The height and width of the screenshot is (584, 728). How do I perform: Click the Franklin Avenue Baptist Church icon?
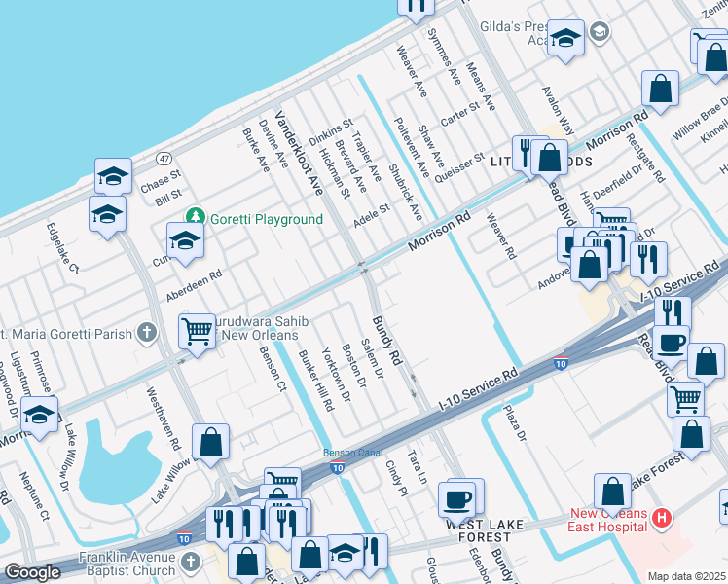click(193, 561)
